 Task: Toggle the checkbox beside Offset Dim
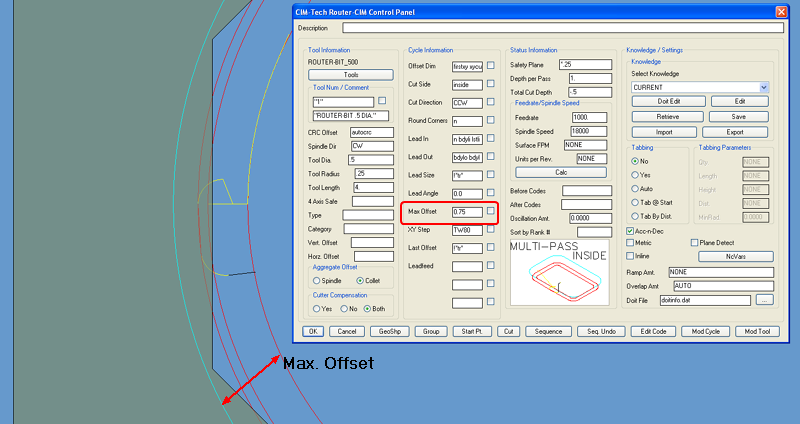[490, 65]
